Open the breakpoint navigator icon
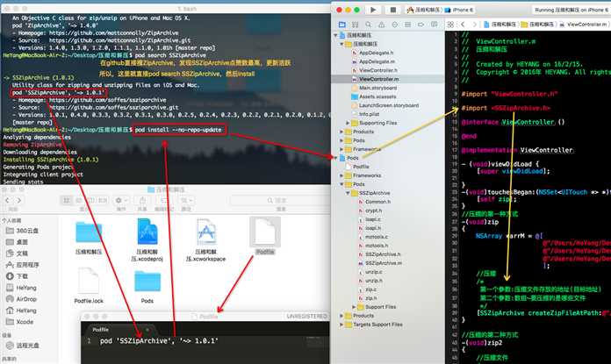The image size is (611, 364). (x=421, y=25)
